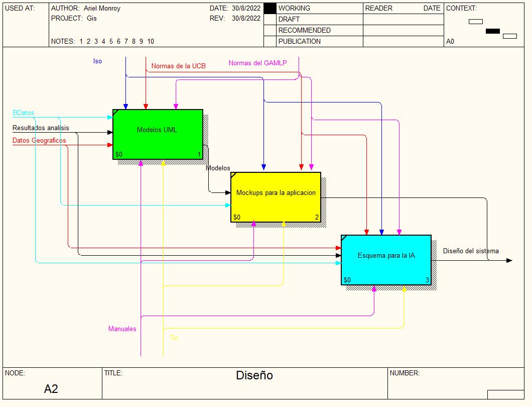
Task: Select the A2 node identifier
Action: (51, 389)
